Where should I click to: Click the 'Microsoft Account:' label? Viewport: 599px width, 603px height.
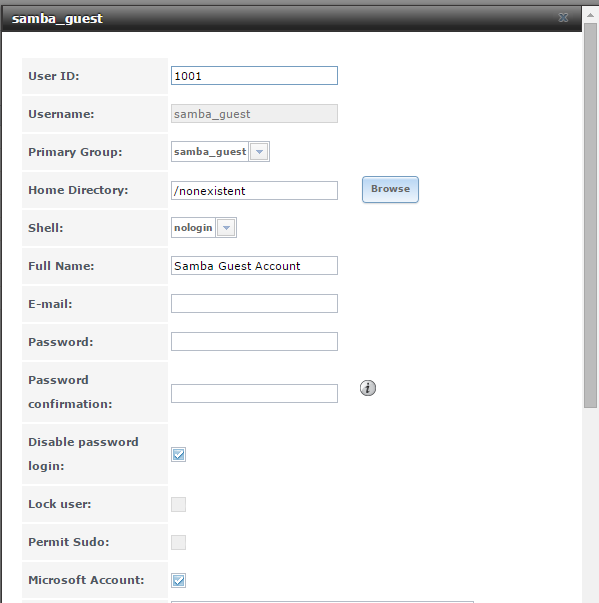click(x=86, y=580)
